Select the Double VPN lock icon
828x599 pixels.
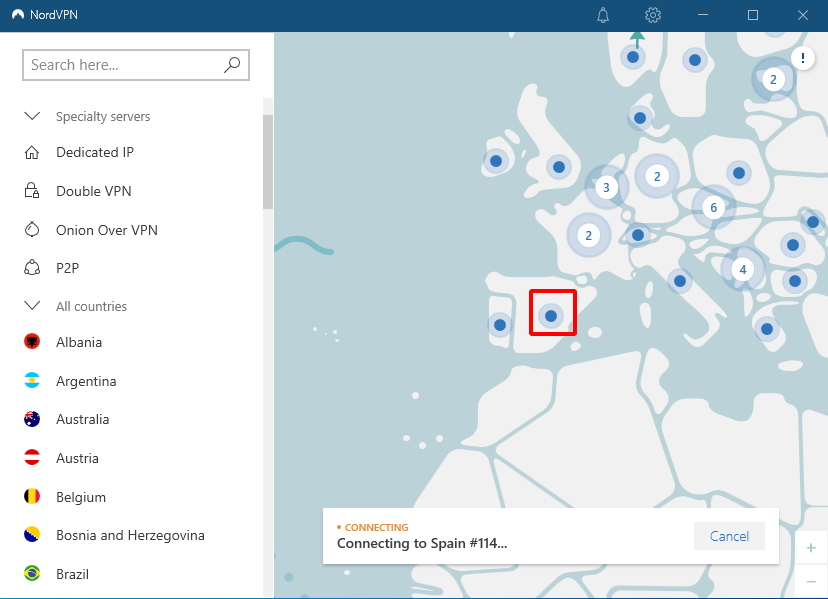(32, 191)
